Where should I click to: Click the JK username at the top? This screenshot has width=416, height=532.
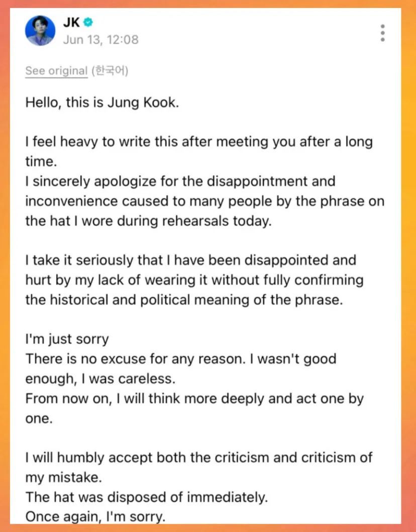point(72,23)
